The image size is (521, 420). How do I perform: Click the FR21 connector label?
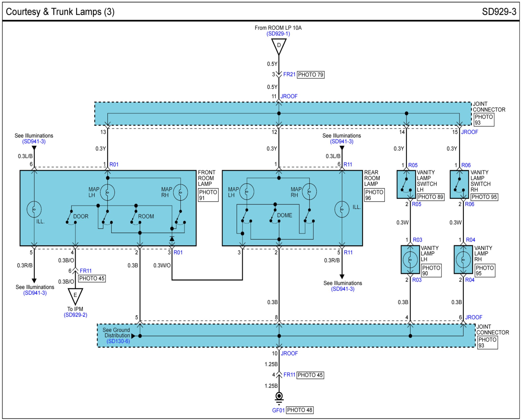point(289,74)
